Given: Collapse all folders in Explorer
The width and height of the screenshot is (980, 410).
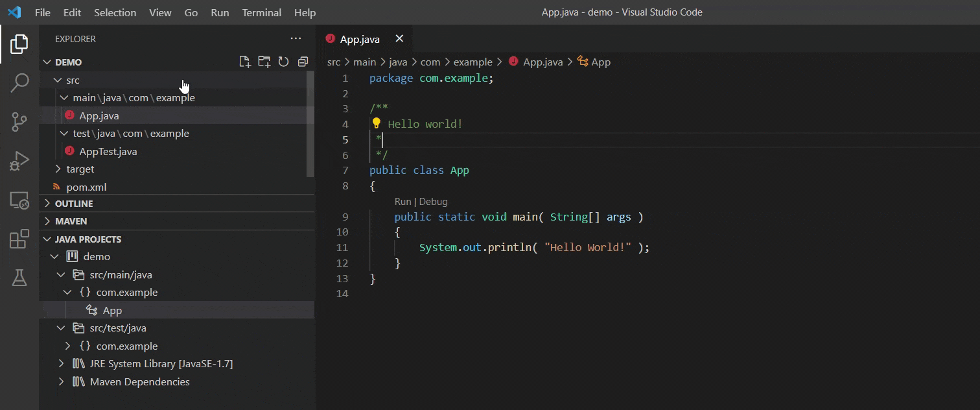Looking at the screenshot, I should pos(303,62).
